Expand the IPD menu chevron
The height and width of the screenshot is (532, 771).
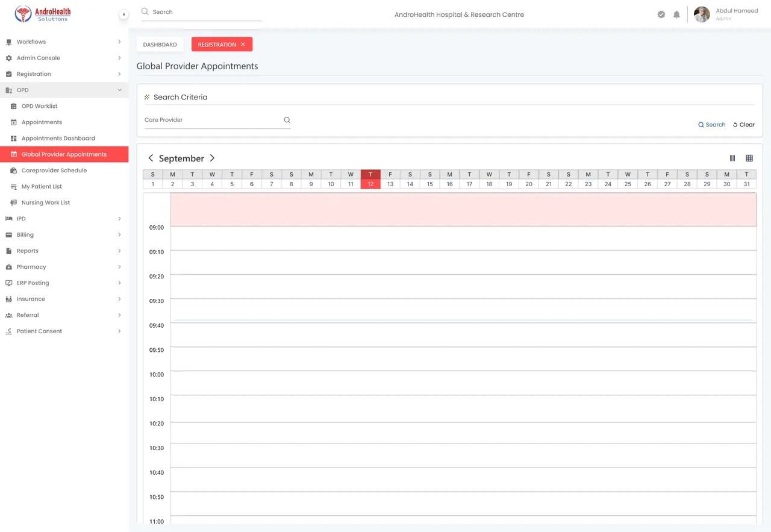coord(119,219)
